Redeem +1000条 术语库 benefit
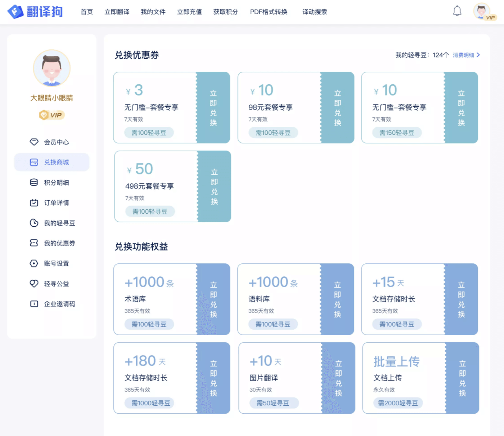504x436 pixels. point(213,299)
